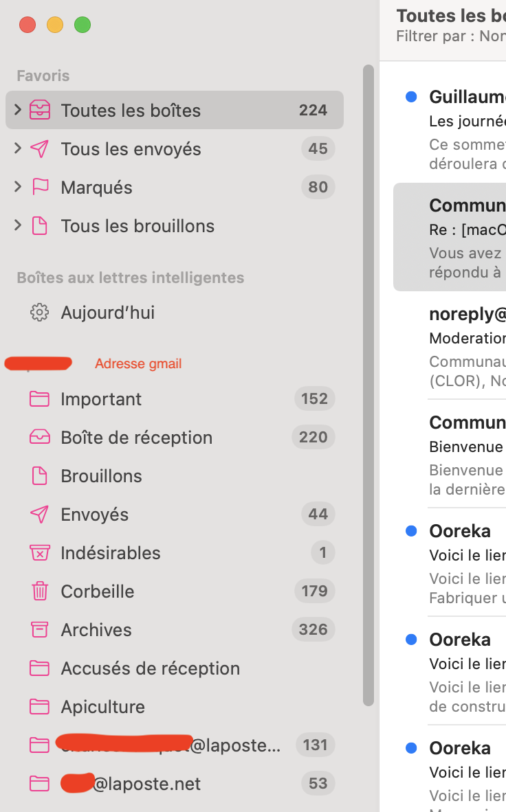This screenshot has height=812, width=506.
Task: Click the Archives box icon
Action: (x=40, y=630)
